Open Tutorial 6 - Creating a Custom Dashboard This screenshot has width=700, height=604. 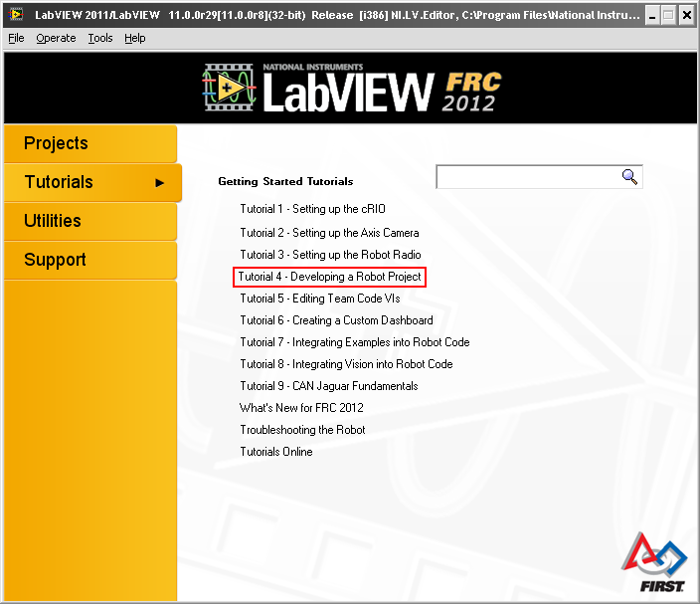336,320
